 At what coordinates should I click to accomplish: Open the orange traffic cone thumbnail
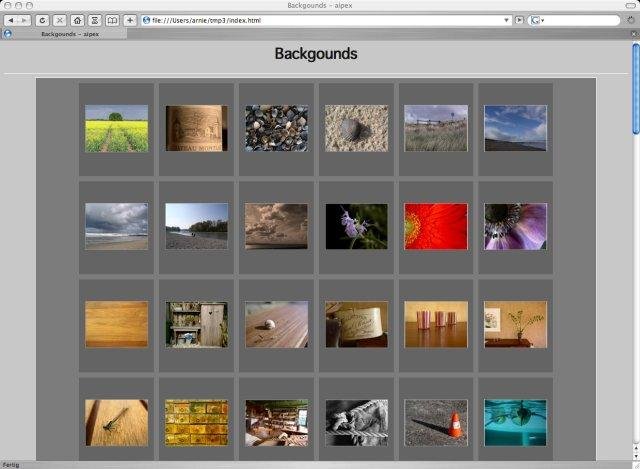[x=436, y=423]
